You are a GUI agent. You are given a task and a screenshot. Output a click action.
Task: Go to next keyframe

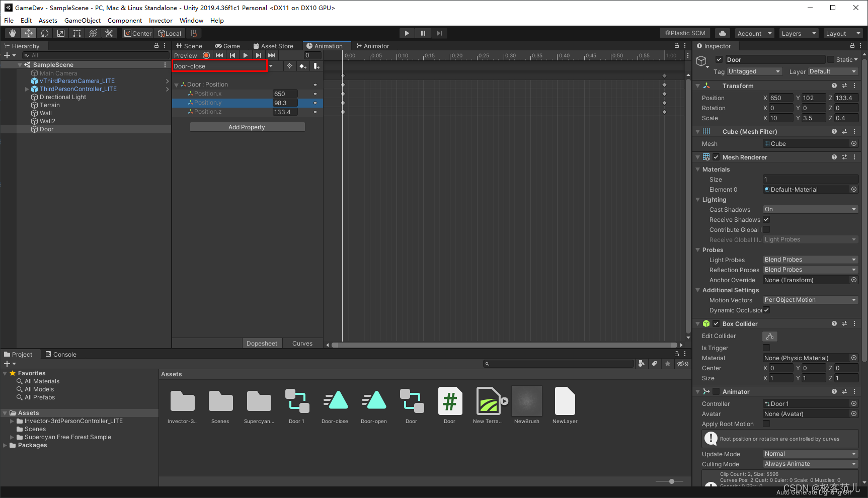(259, 55)
